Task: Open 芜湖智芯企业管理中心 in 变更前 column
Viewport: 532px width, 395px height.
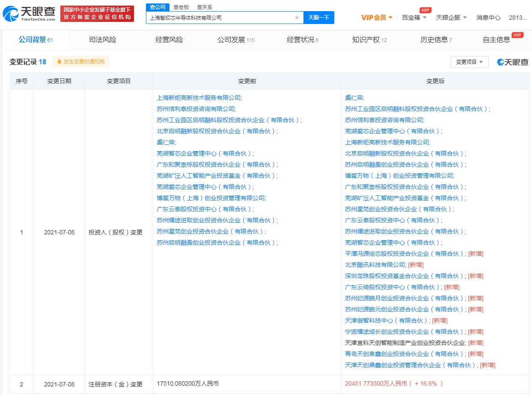Action: (205, 153)
